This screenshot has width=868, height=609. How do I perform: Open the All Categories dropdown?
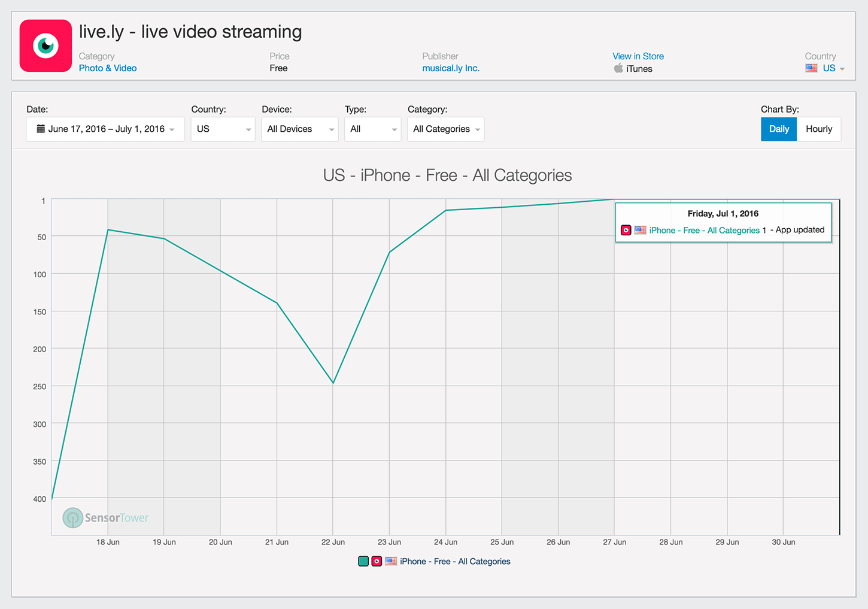tap(446, 129)
